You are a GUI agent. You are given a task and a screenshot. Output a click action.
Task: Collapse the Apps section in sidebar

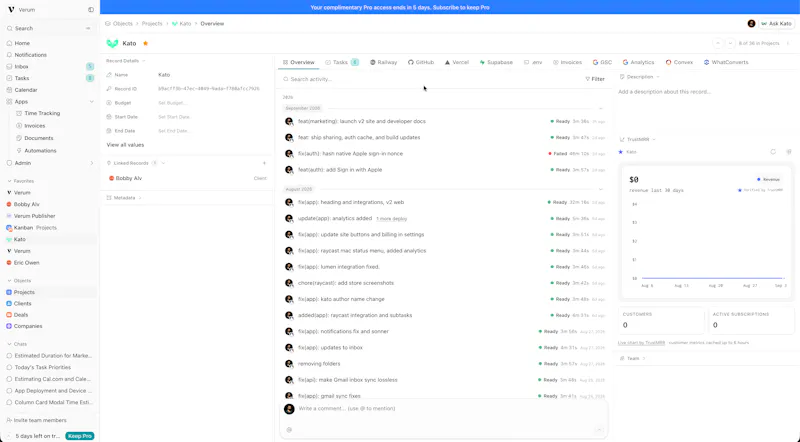[x=91, y=102]
